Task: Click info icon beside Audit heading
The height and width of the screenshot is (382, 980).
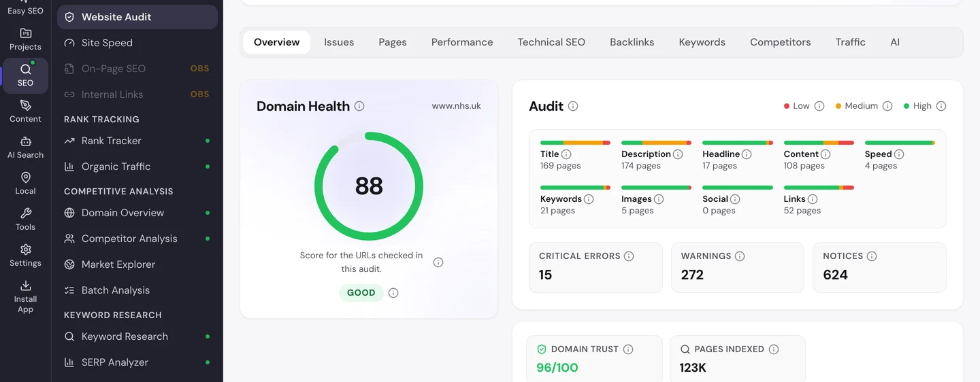Action: [573, 106]
